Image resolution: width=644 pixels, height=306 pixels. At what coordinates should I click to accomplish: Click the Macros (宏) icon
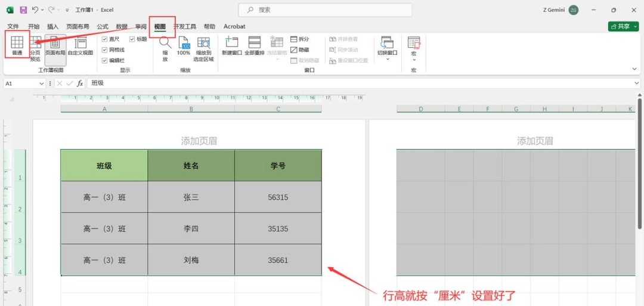414,42
